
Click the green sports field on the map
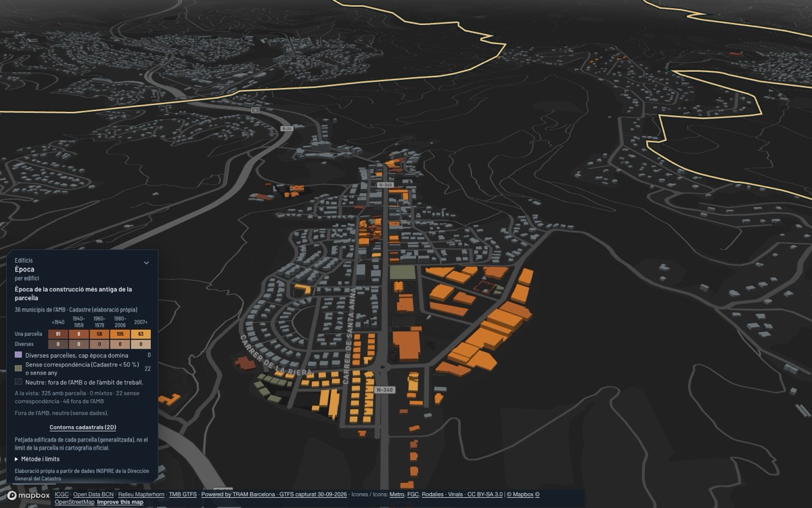[x=403, y=272]
